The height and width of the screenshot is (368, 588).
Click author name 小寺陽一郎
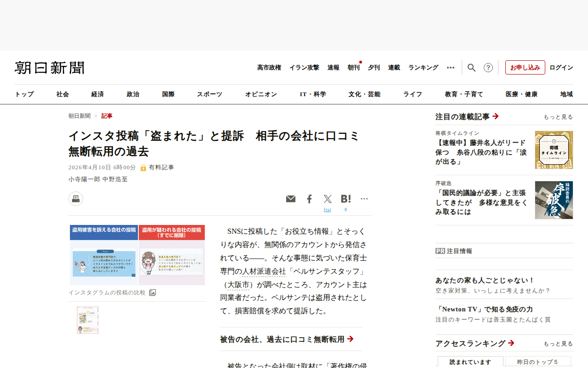84,179
